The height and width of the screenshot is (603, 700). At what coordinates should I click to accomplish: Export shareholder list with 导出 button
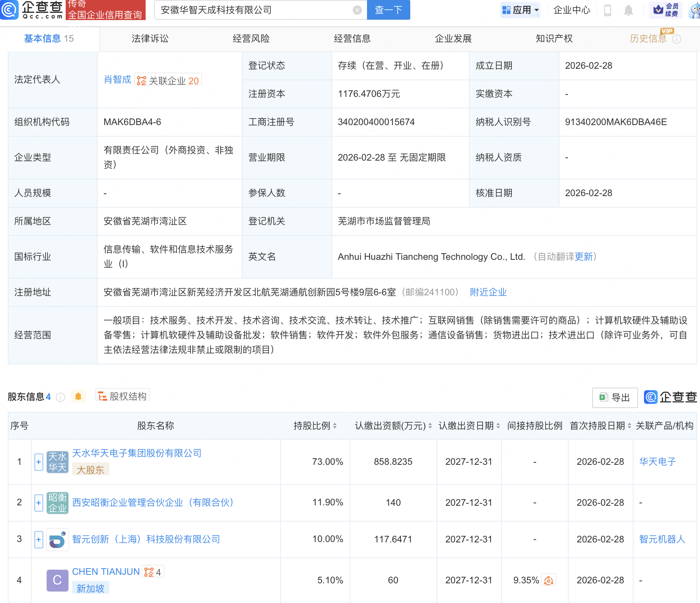[x=615, y=397]
